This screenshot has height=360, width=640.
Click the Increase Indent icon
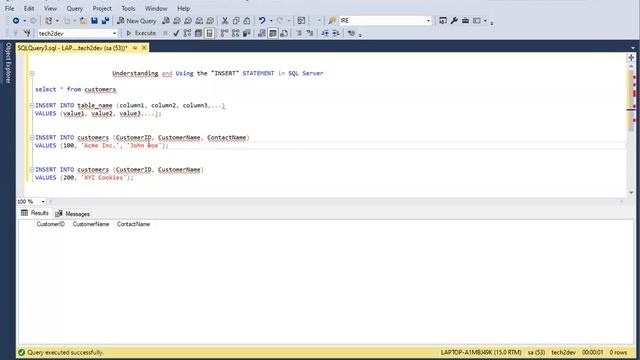(x=336, y=33)
